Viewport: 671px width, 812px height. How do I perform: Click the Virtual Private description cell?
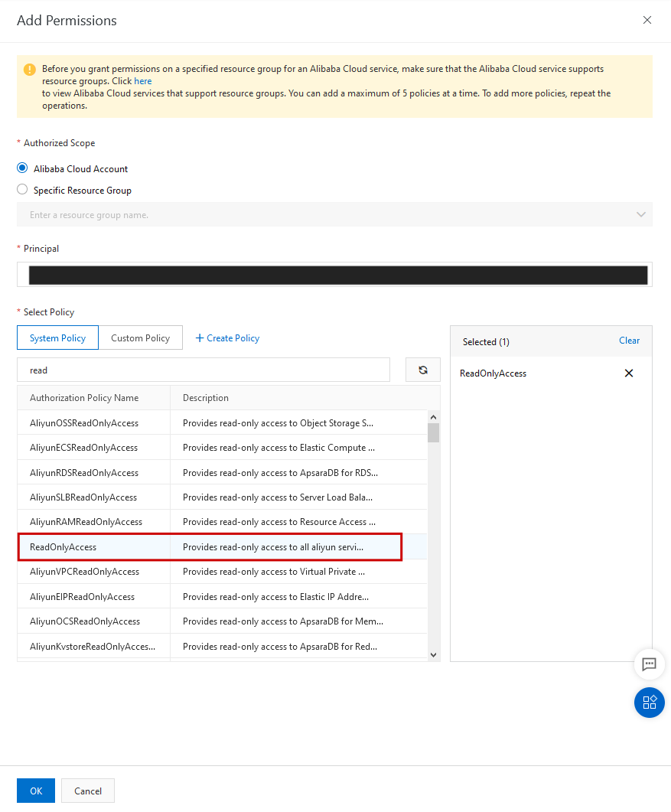pyautogui.click(x=274, y=571)
